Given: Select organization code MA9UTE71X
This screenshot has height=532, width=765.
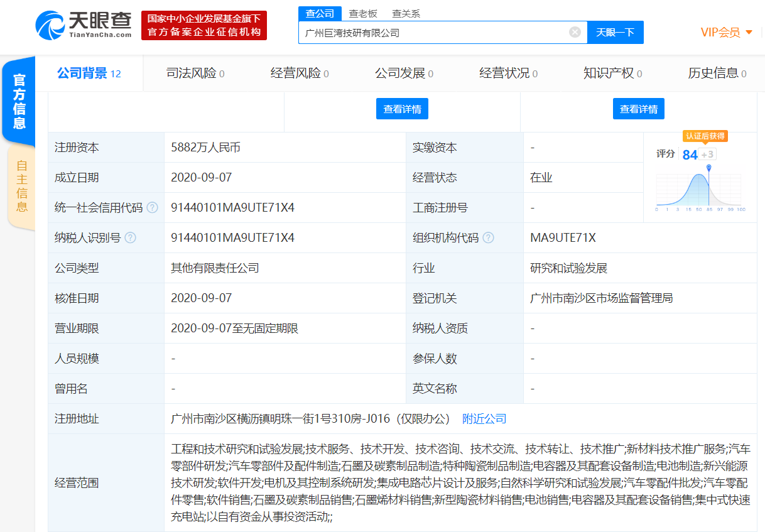Looking at the screenshot, I should tap(563, 238).
